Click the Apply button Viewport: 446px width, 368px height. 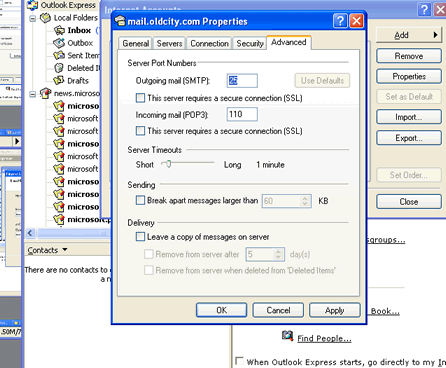pos(335,310)
